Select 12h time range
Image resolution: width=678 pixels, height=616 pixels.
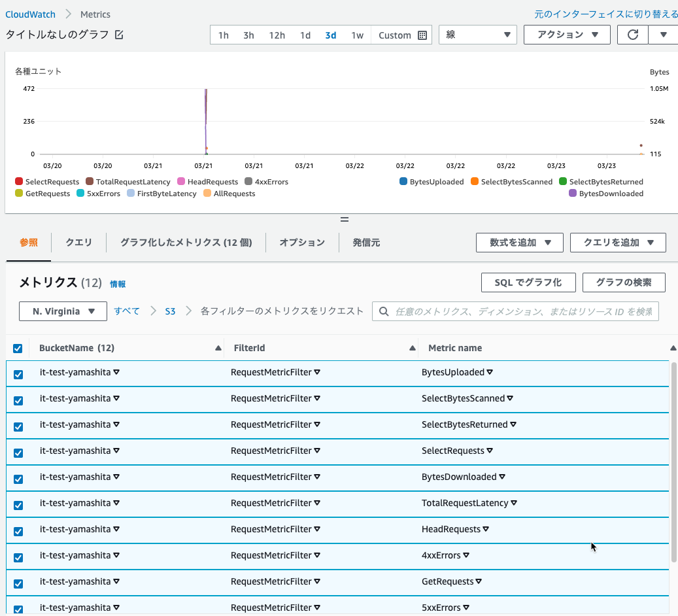pos(277,35)
